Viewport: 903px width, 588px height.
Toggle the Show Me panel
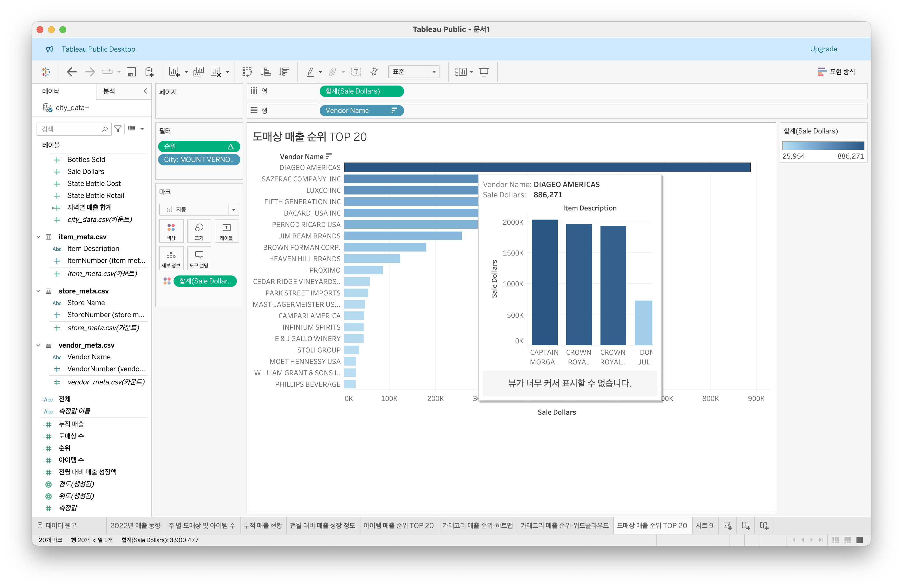coord(836,72)
